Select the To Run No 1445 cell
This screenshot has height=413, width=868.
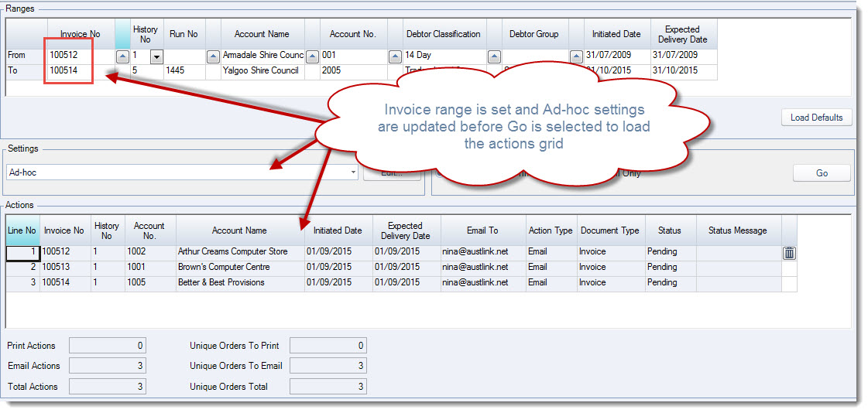point(184,71)
